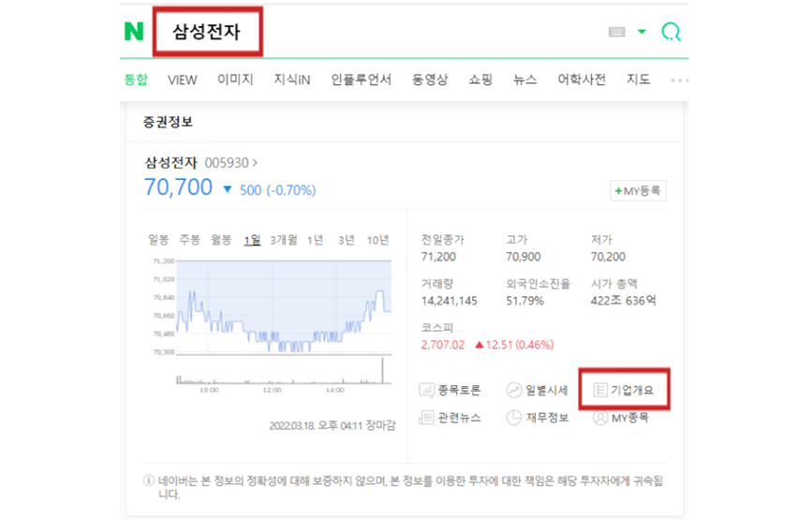Viewport: 812px width, 520px height.
Task: Open the 삼성전자 005930 stock link
Action: [x=201, y=163]
